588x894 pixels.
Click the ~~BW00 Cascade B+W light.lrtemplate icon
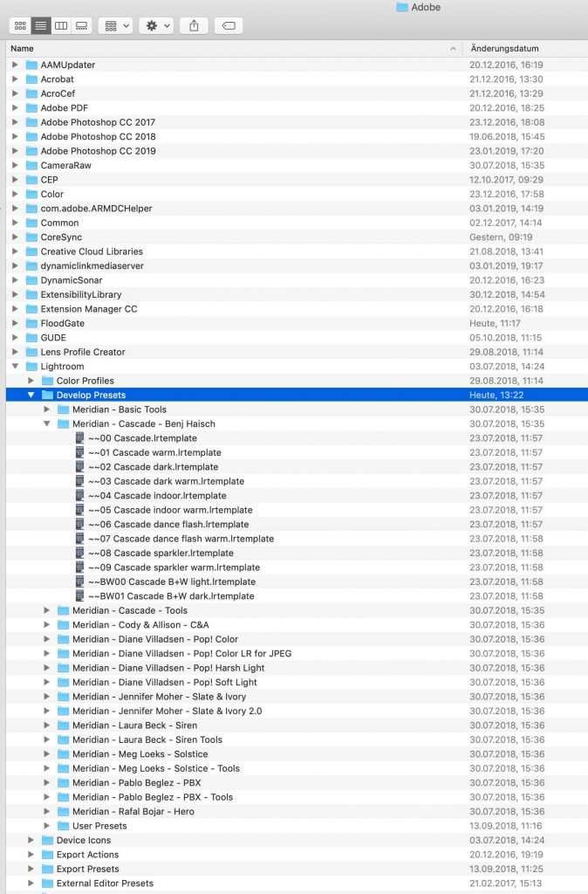[79, 581]
